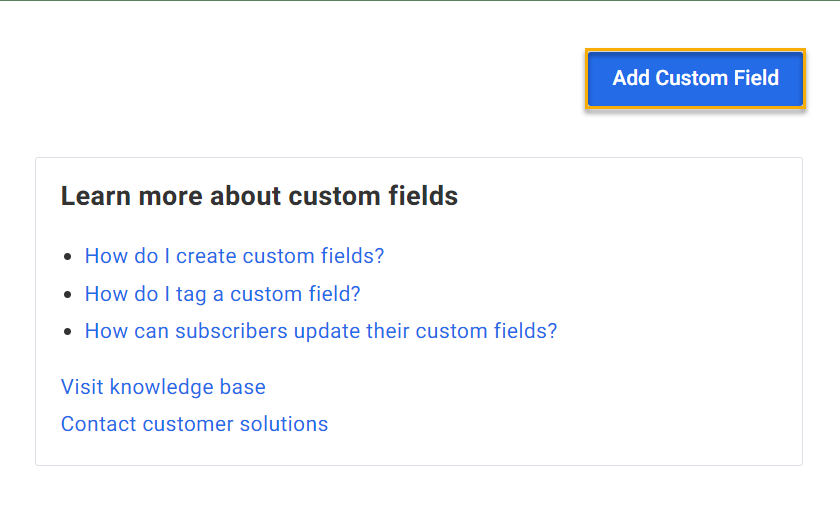The width and height of the screenshot is (840, 509).
Task: Click bullet beside subscribers update link
Action: 67,332
